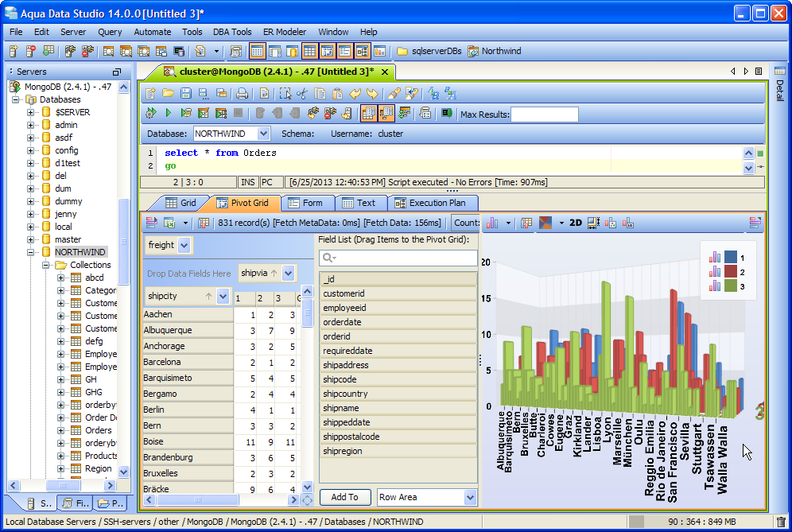This screenshot has height=532, width=792.
Task: Collapse the Collections tree node
Action: 46,265
